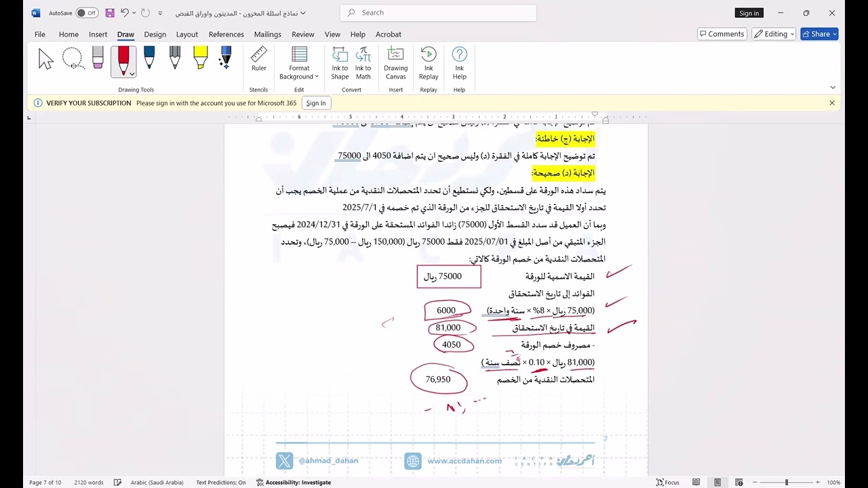This screenshot has height=488, width=868.
Task: Convert ink with Ink to Shape
Action: click(340, 64)
